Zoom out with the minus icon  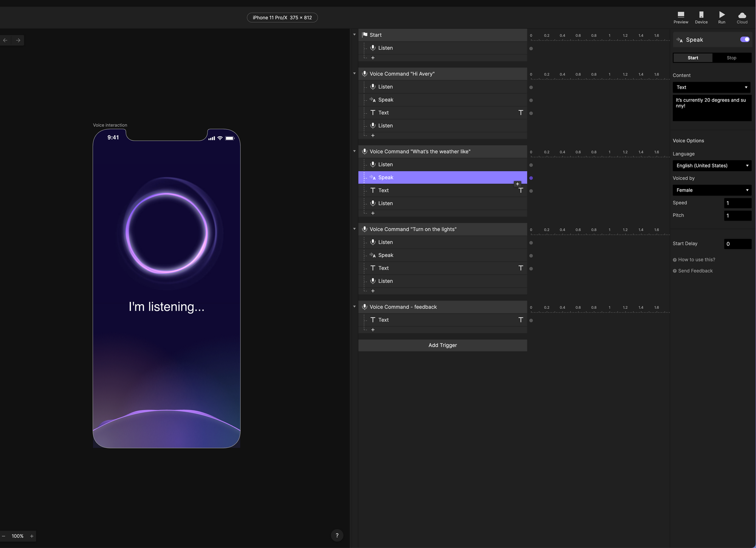pyautogui.click(x=4, y=536)
